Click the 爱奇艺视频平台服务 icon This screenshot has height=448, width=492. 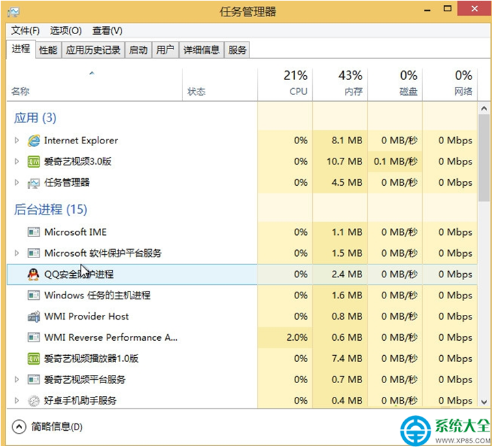tap(33, 380)
